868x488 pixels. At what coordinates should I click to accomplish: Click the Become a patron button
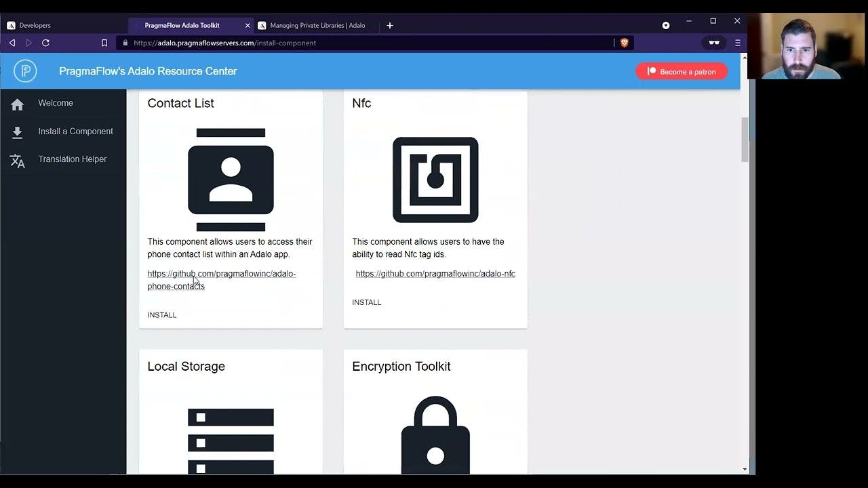click(682, 71)
